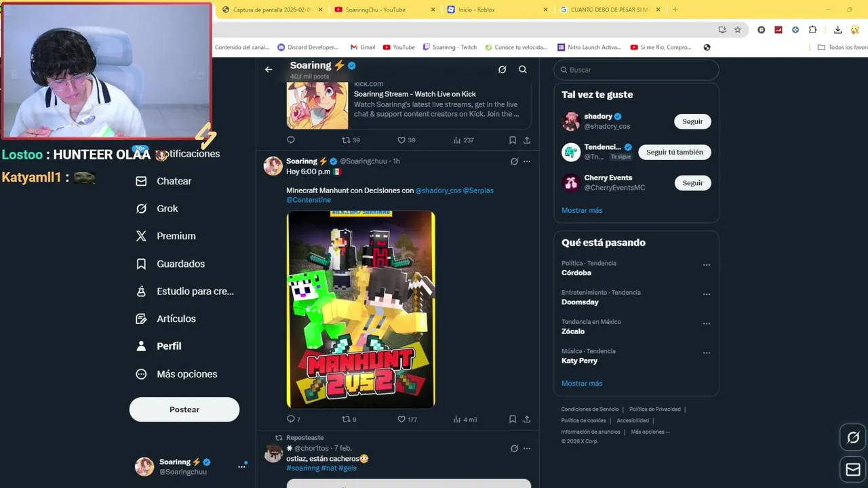Repost the Kick.com post with 39 reposts
Image resolution: width=868 pixels, height=488 pixels.
pos(351,140)
